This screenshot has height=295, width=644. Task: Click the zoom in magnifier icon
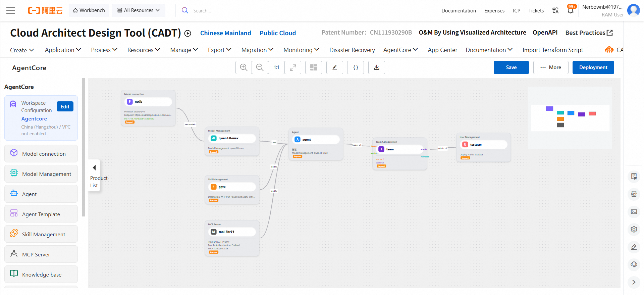point(244,67)
